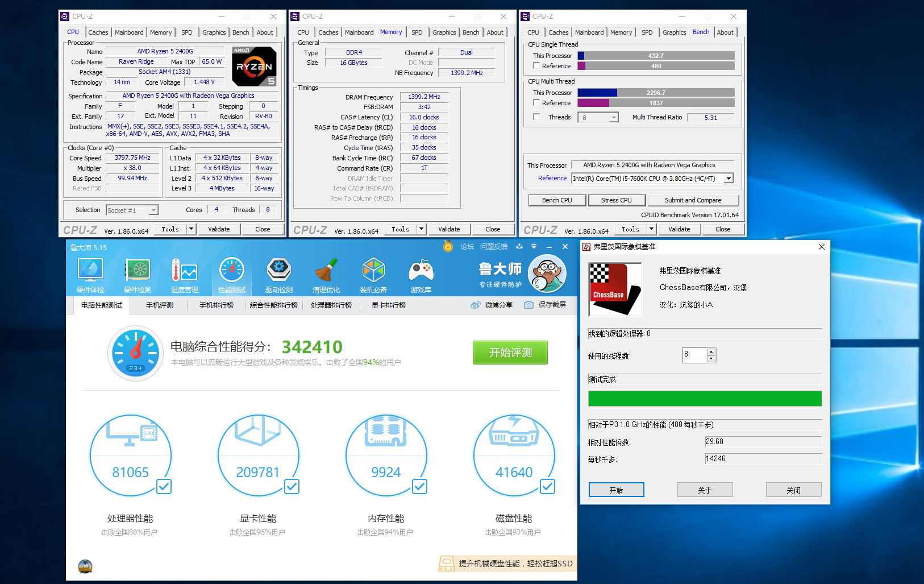Image resolution: width=924 pixels, height=584 pixels.
Task: Expand the reference processor dropdown
Action: click(x=728, y=179)
